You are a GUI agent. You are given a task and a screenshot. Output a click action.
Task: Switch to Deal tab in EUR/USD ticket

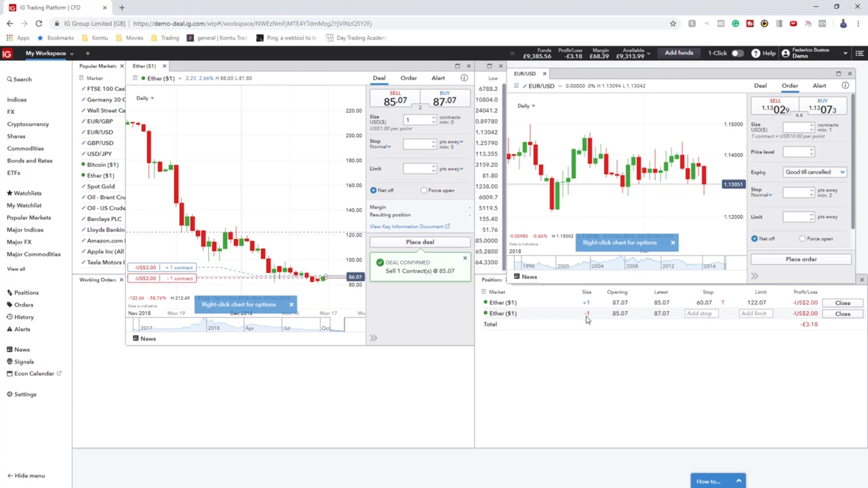click(x=760, y=85)
